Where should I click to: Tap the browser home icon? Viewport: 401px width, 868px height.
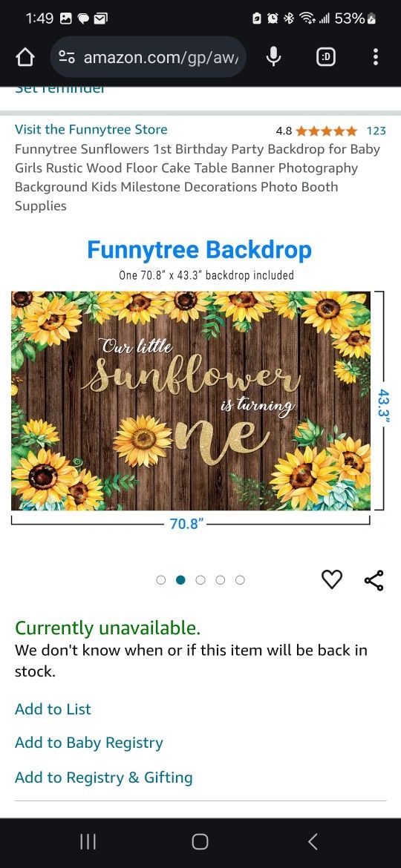click(25, 57)
